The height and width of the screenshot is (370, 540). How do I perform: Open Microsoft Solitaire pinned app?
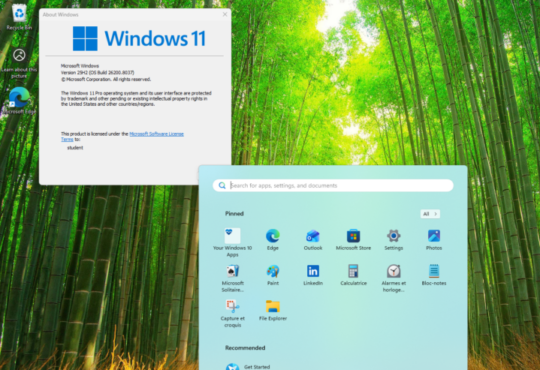tap(232, 278)
